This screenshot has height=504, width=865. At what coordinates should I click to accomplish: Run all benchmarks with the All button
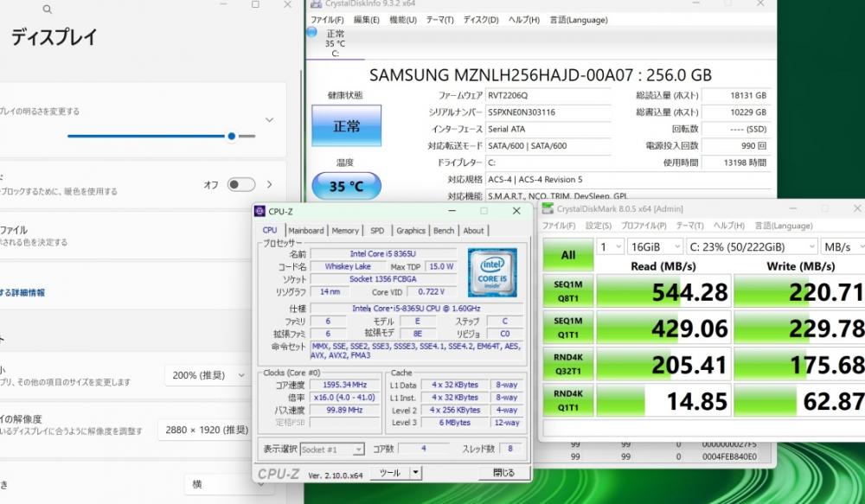(x=567, y=255)
